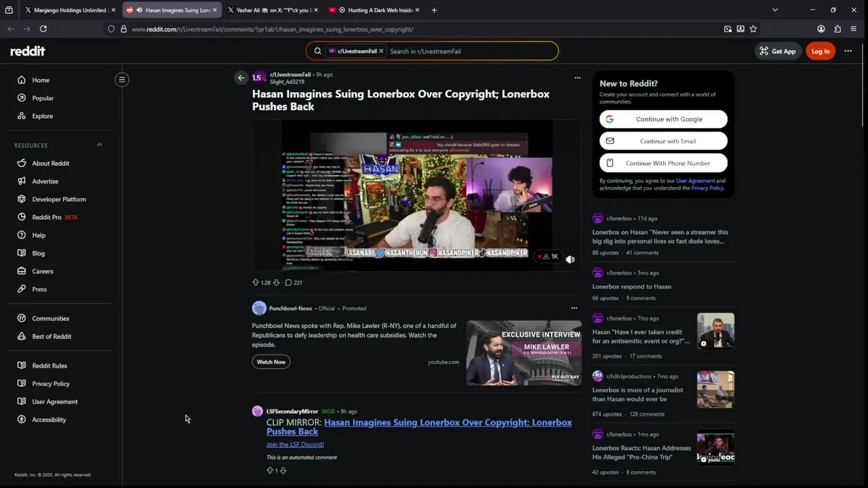Open a new browser tab
The width and height of the screenshot is (868, 488).
coord(434,10)
